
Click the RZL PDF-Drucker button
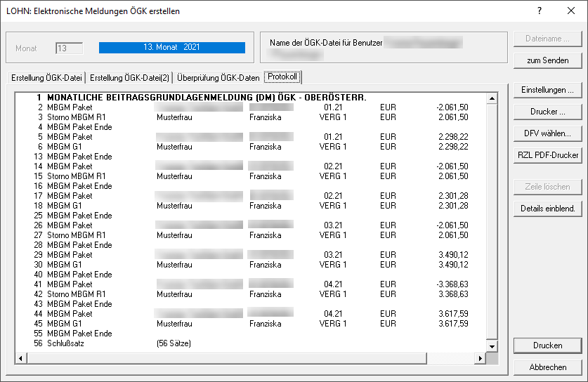point(547,155)
